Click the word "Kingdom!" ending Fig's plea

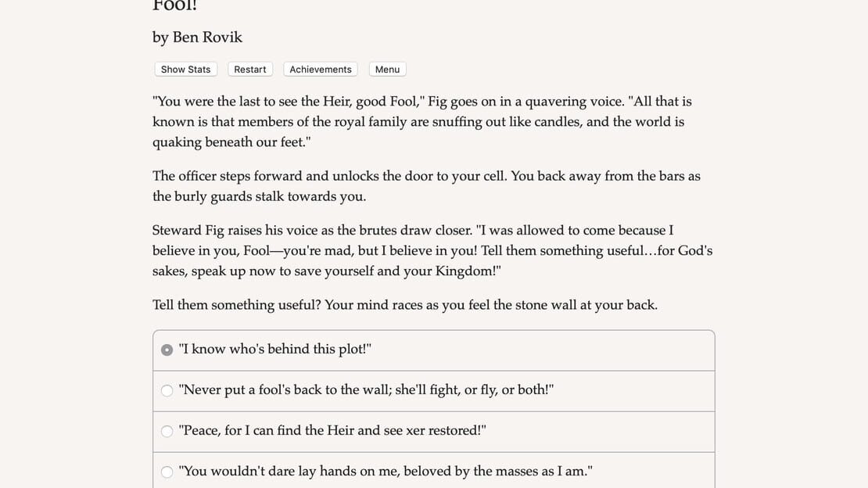(x=468, y=271)
